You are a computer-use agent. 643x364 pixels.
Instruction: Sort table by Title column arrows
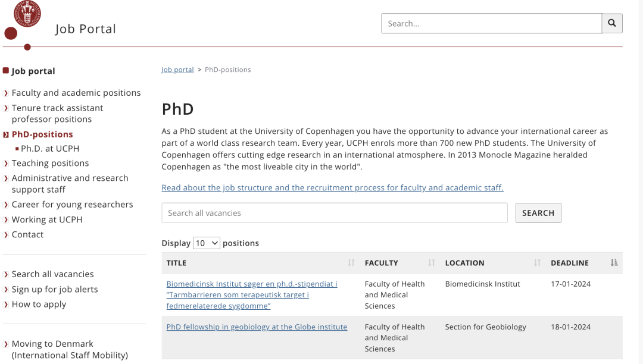[x=351, y=263]
